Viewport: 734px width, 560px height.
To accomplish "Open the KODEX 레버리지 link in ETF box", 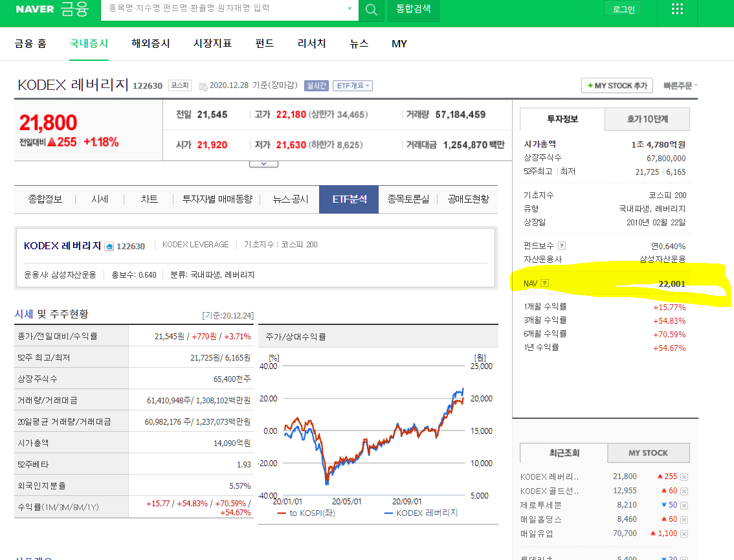I will click(x=62, y=246).
